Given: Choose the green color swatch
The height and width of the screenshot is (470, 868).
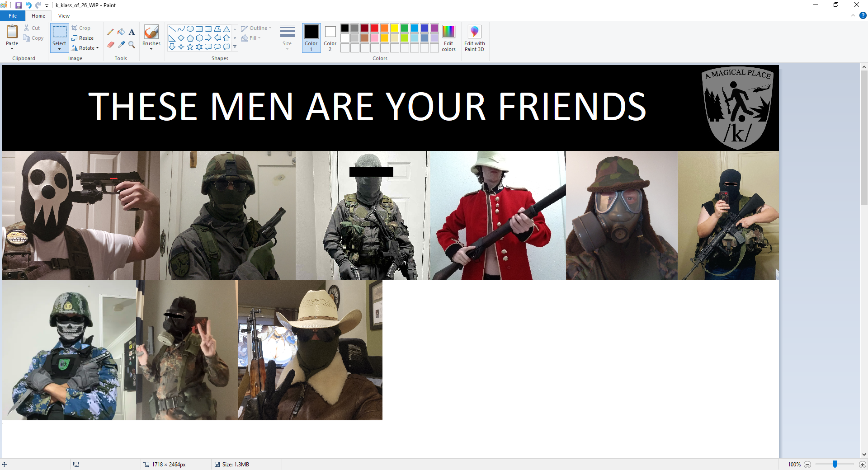Looking at the screenshot, I should (405, 28).
